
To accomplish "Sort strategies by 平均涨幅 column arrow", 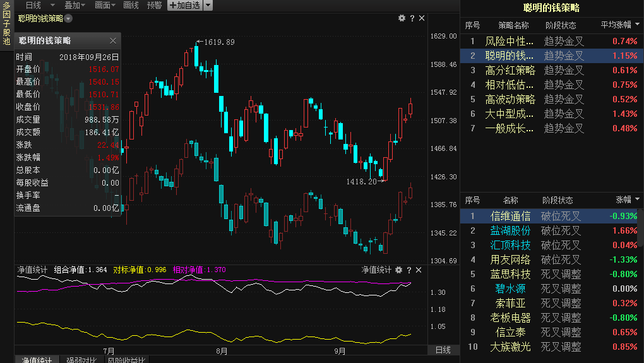I will pyautogui.click(x=638, y=25).
